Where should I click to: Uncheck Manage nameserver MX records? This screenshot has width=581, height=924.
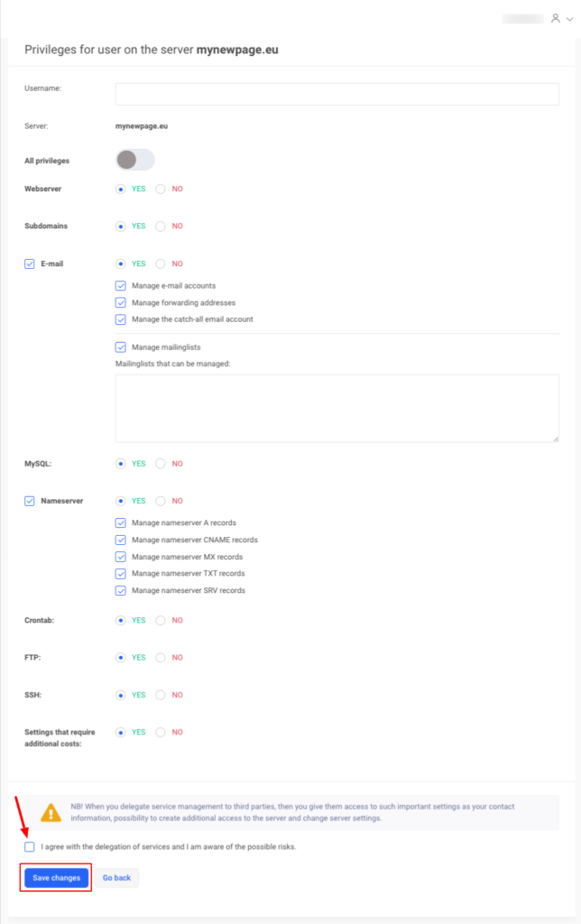tap(121, 557)
